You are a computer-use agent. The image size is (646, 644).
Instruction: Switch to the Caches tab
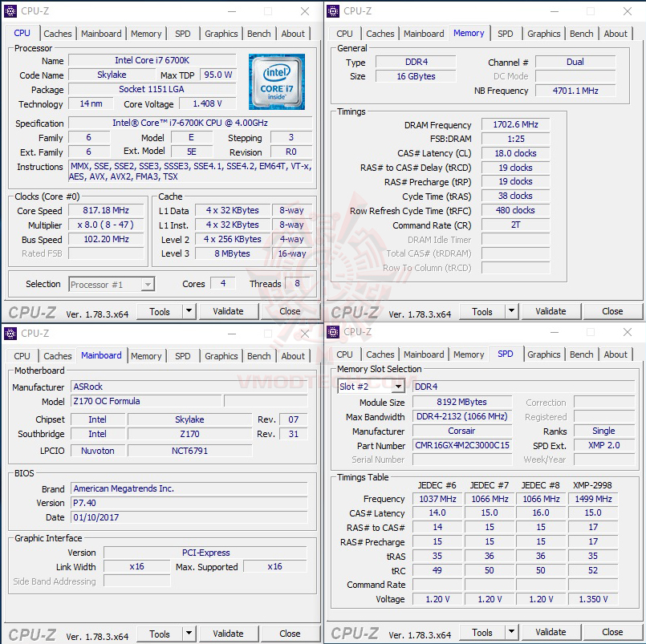pos(58,33)
